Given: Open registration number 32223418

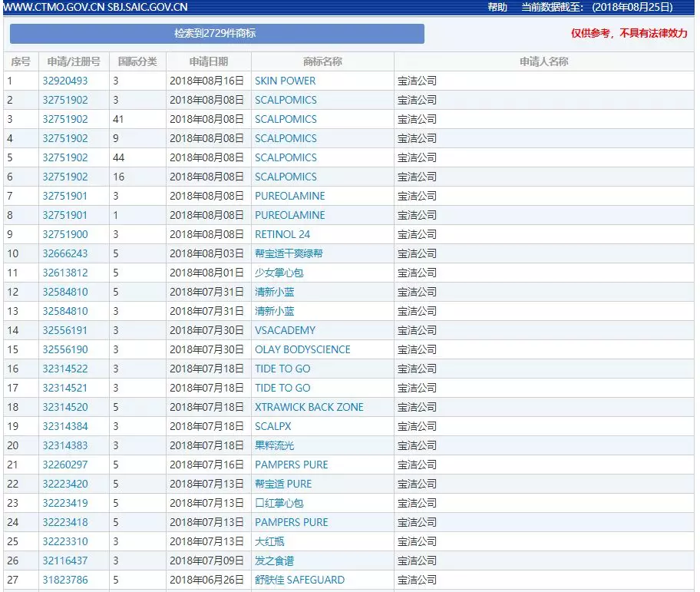Looking at the screenshot, I should 65,522.
